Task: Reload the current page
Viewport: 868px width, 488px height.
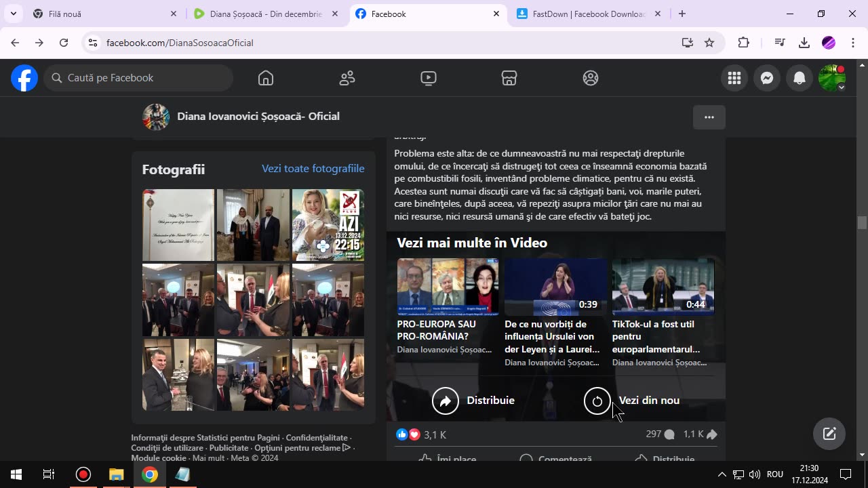Action: pyautogui.click(x=64, y=43)
